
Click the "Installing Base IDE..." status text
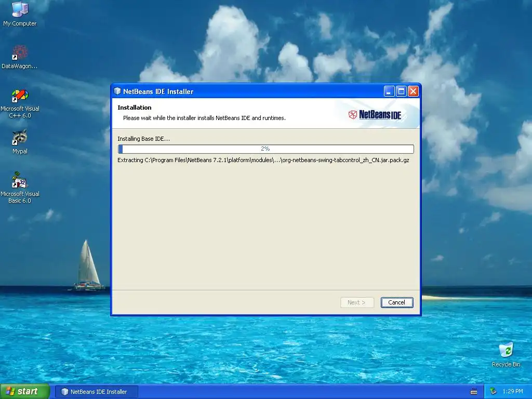tap(143, 139)
